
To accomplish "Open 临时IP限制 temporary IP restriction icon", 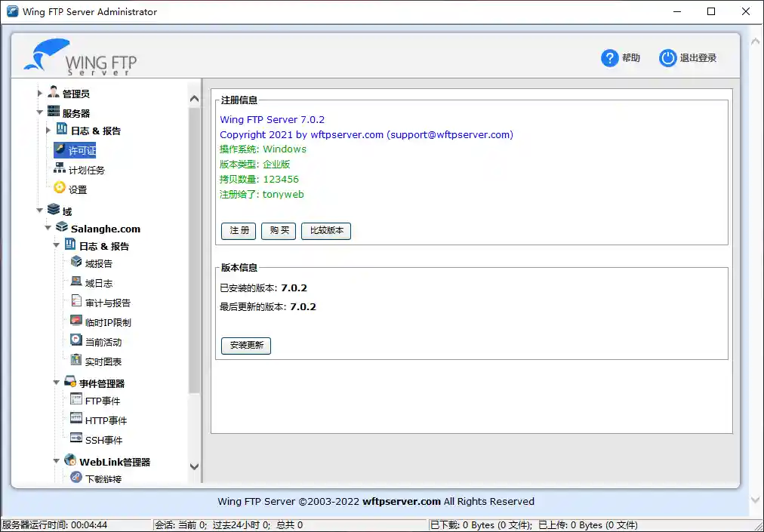I will coord(75,321).
